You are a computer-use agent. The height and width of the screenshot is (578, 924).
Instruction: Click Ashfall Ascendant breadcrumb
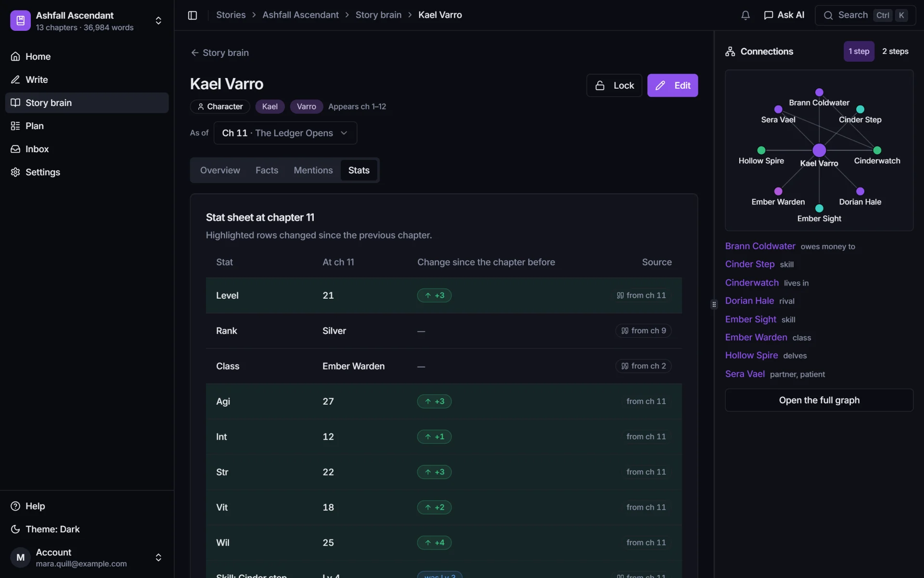[300, 15]
